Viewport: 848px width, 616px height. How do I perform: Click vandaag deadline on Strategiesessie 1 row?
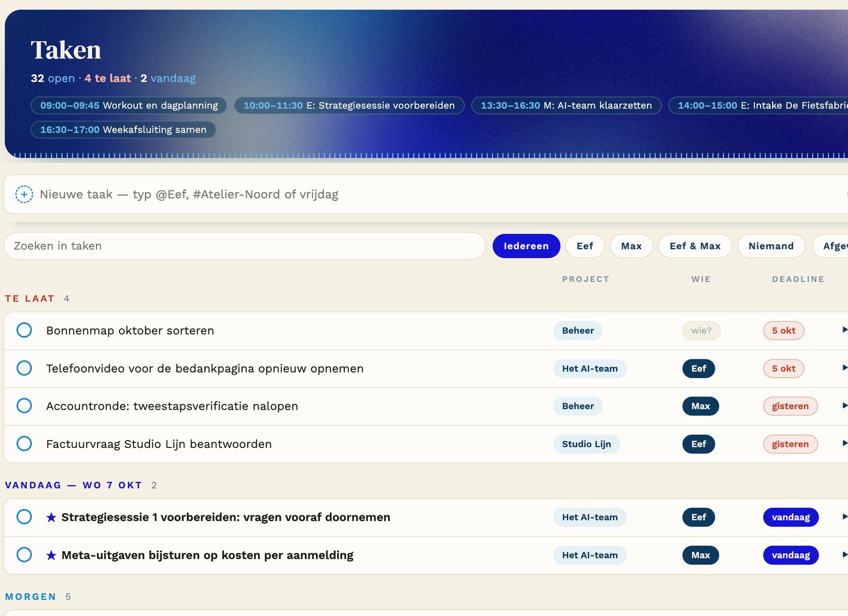click(x=791, y=517)
